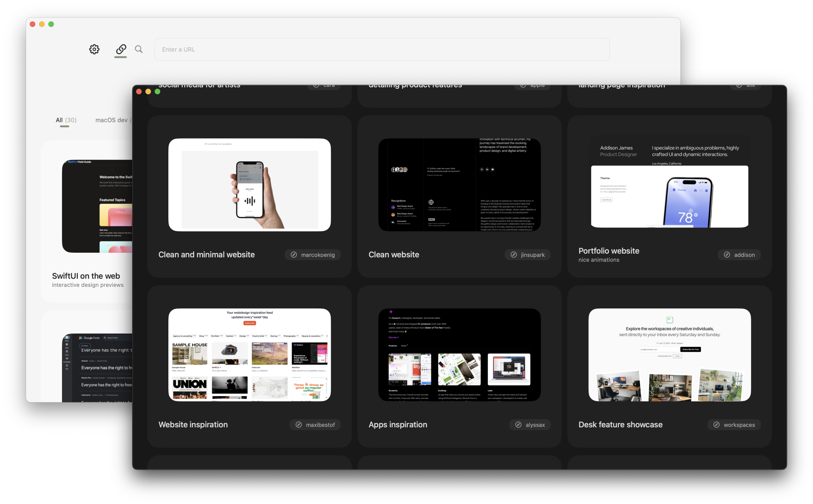This screenshot has width=813, height=504.
Task: Click the Enter a URL field
Action: 382,49
